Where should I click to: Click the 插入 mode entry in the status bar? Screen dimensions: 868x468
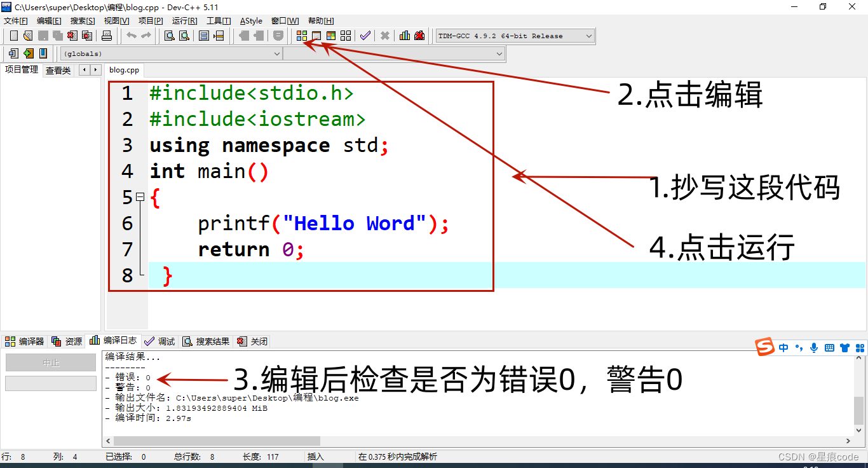pyautogui.click(x=316, y=457)
